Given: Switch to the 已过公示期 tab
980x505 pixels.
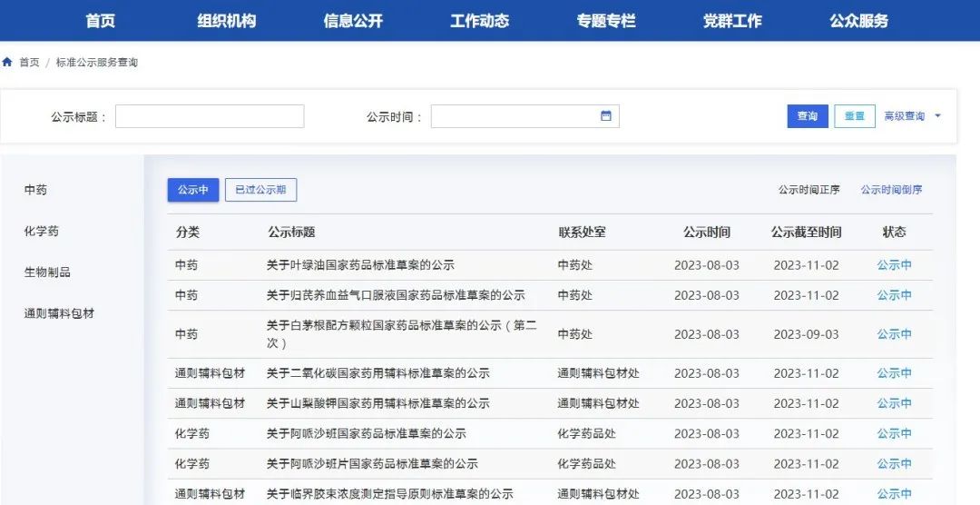Looking at the screenshot, I should [x=260, y=190].
